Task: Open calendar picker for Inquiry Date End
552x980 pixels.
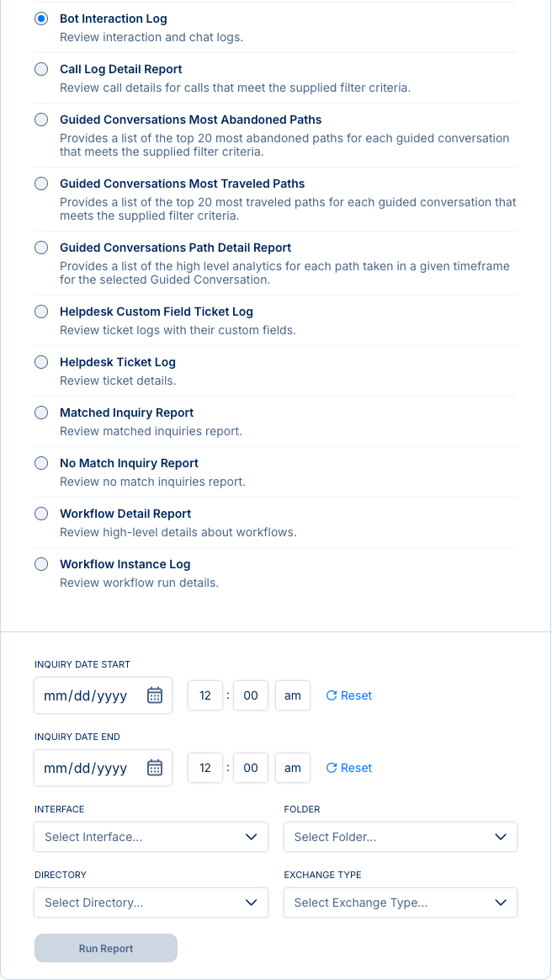Action: [x=155, y=768]
